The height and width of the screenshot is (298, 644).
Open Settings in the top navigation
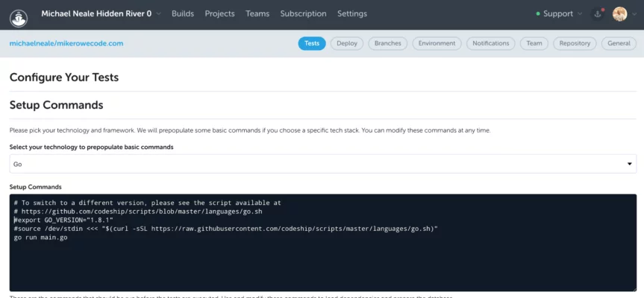(x=352, y=13)
